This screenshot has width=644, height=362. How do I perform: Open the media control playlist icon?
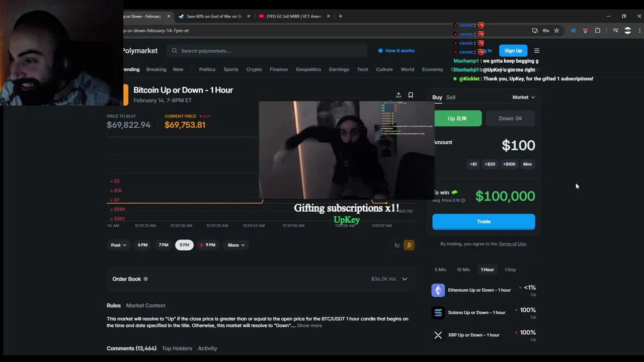615,31
